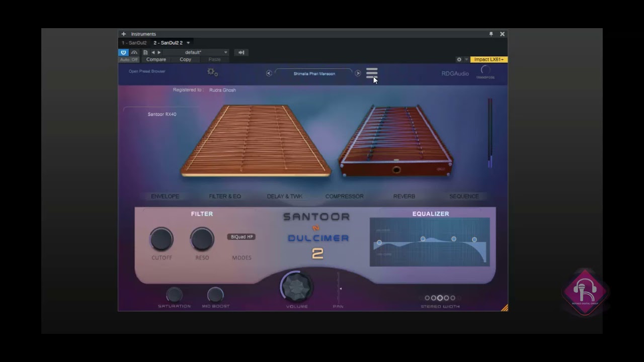Image resolution: width=644 pixels, height=362 pixels.
Task: Go to previous preset in plugin
Action: [269, 73]
